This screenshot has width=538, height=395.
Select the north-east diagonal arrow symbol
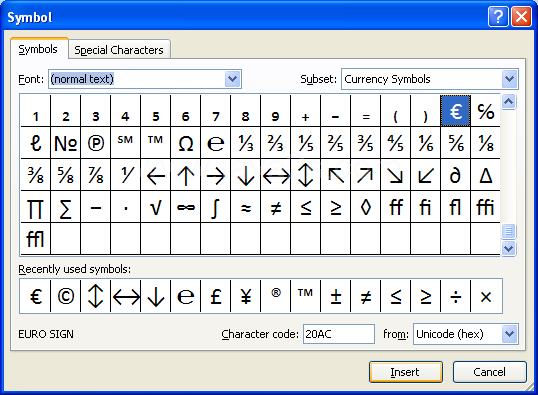[365, 175]
